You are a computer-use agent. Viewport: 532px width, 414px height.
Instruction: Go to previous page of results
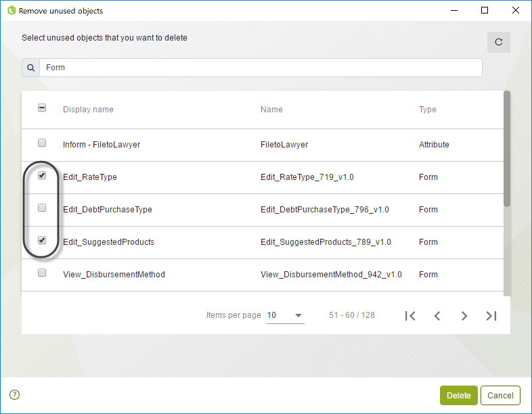click(x=437, y=316)
